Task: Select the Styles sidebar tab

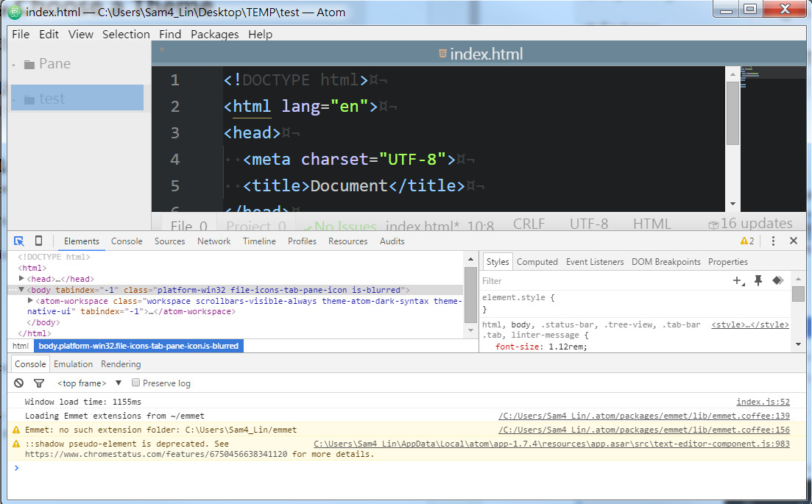Action: click(497, 262)
